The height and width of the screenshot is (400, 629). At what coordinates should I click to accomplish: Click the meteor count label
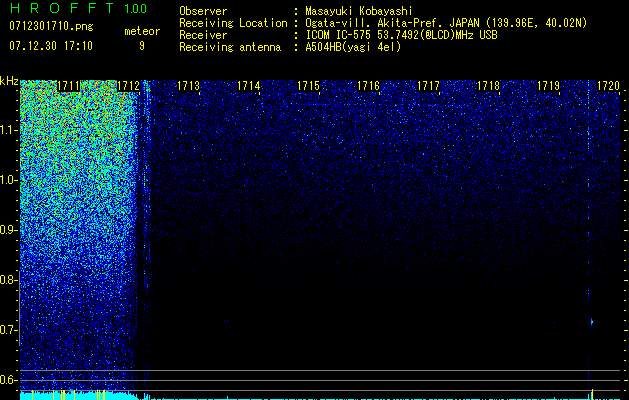pyautogui.click(x=142, y=31)
